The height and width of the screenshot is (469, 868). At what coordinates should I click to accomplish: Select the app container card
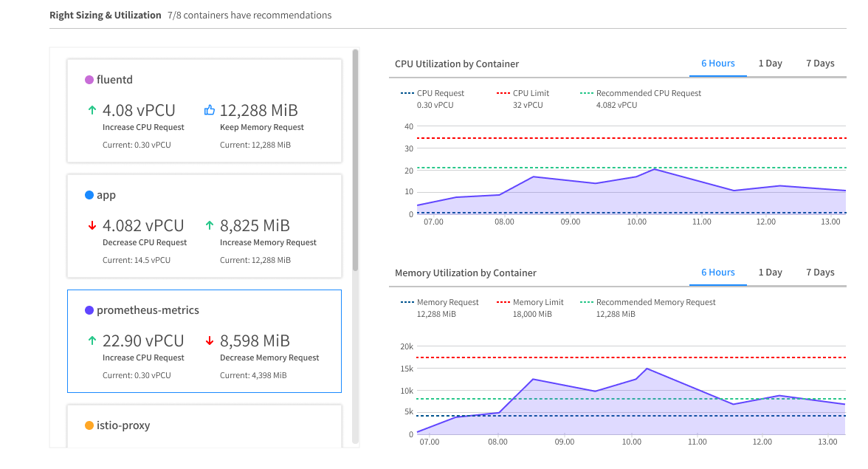(x=204, y=226)
